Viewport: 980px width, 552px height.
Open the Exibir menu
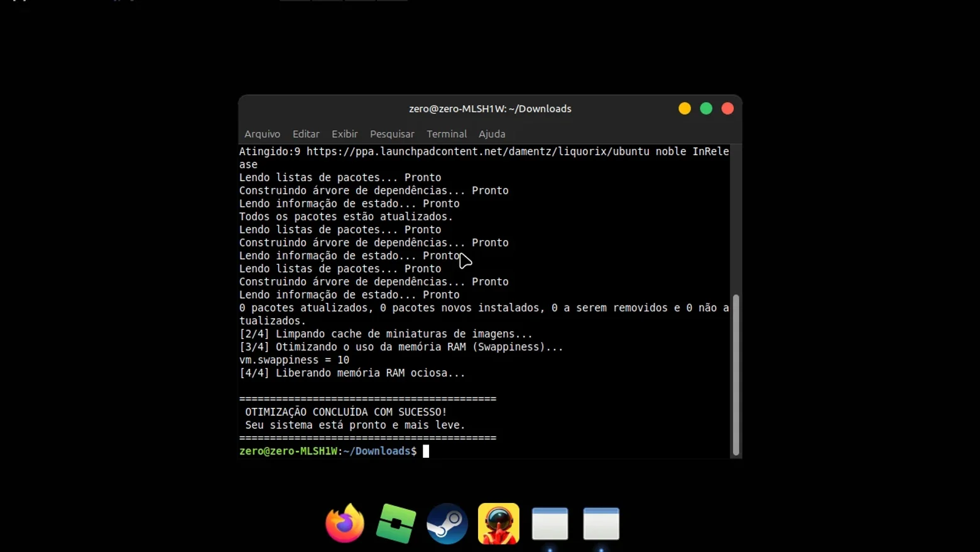344,134
